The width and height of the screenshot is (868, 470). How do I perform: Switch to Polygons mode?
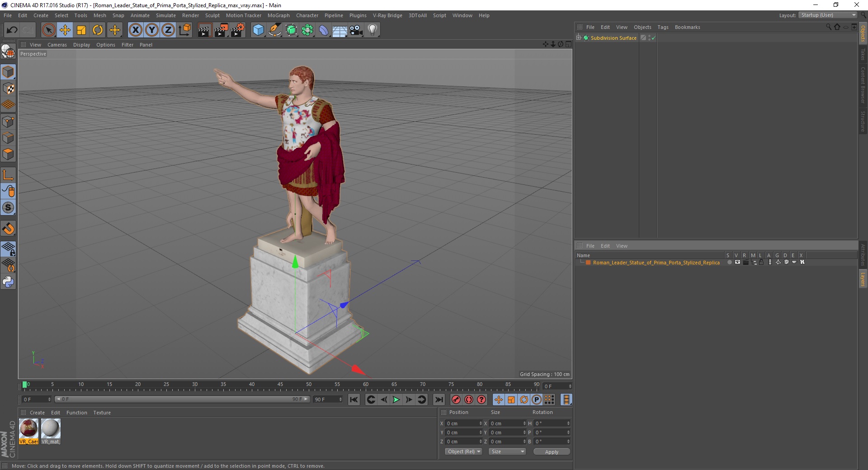click(8, 154)
